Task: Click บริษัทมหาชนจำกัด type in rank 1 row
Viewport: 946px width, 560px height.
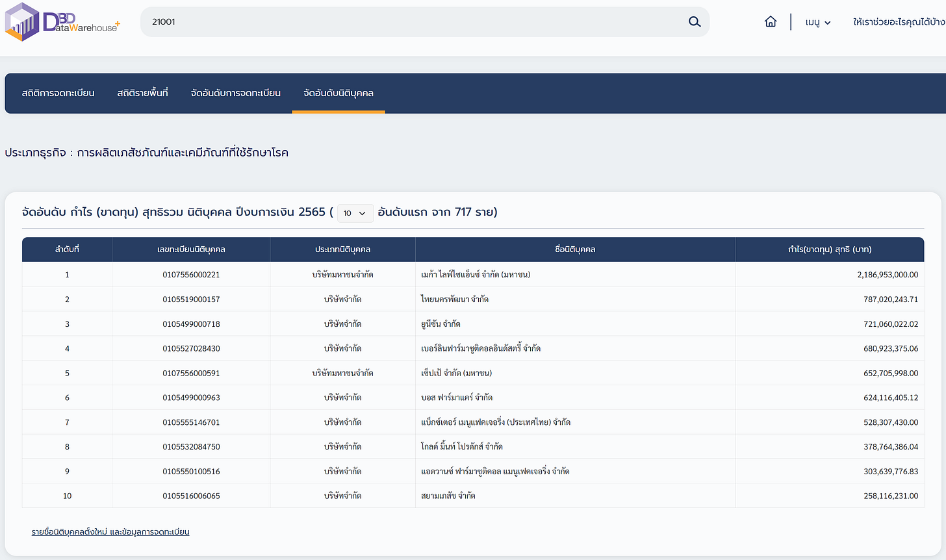Action: pos(342,275)
